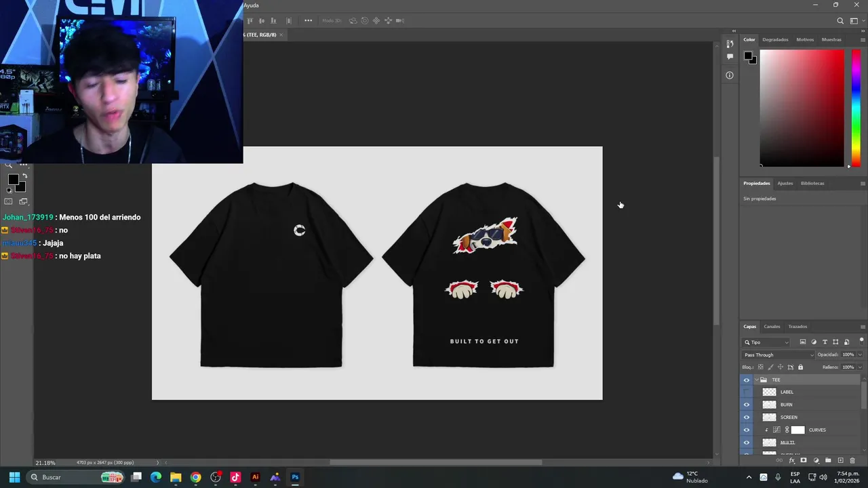This screenshot has width=868, height=488.
Task: Click the type layer filter icon
Action: 825,342
